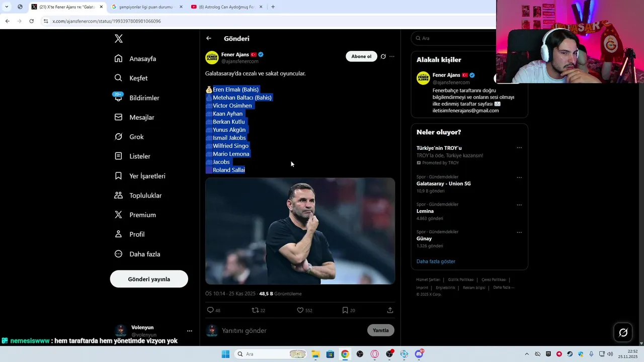This screenshot has height=362, width=644.
Task: Click the Yer İşaretleri bookmark icon
Action: 118,176
